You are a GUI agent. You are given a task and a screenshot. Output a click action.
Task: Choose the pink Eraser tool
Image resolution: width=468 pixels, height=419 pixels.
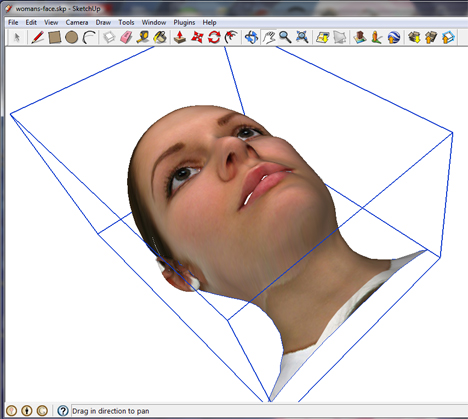click(126, 37)
